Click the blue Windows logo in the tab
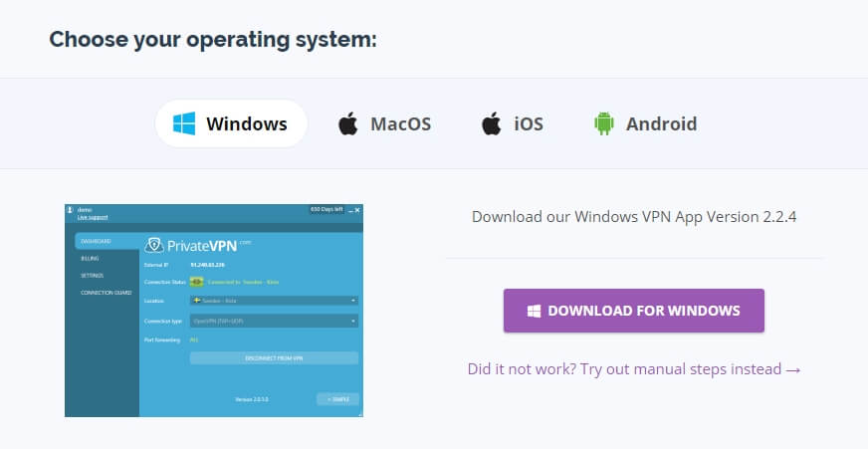This screenshot has height=449, width=868. pos(184,123)
